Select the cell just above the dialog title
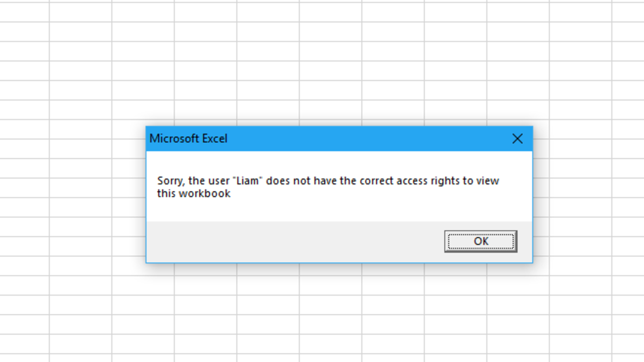644x362 pixels. (x=205, y=110)
